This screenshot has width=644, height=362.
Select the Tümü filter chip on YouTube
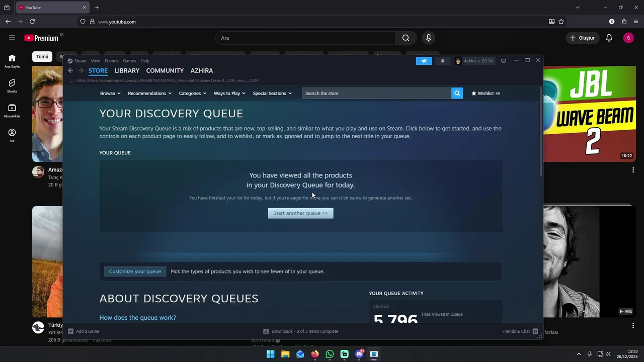(42, 57)
